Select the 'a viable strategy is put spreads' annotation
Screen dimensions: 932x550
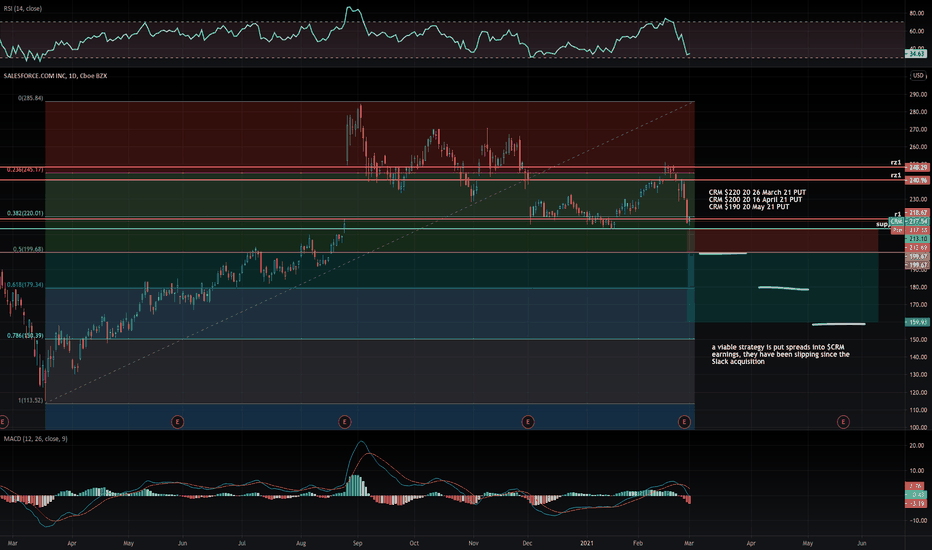[x=780, y=354]
